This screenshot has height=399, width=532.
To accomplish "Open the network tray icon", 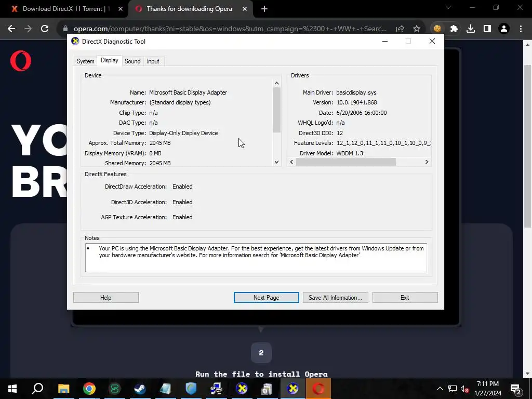I will [x=453, y=389].
